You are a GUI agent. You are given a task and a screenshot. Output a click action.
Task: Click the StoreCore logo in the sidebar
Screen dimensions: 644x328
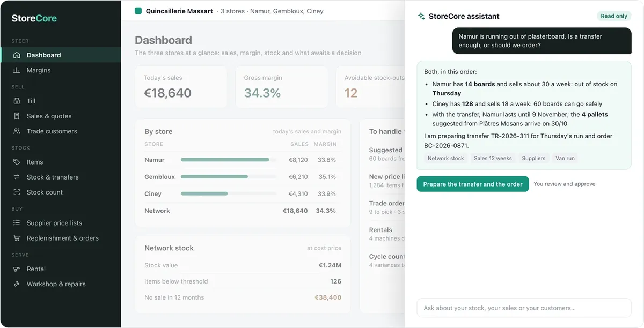pyautogui.click(x=34, y=18)
